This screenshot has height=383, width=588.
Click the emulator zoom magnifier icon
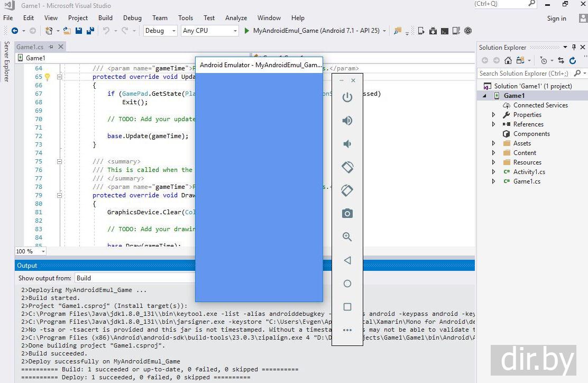347,237
